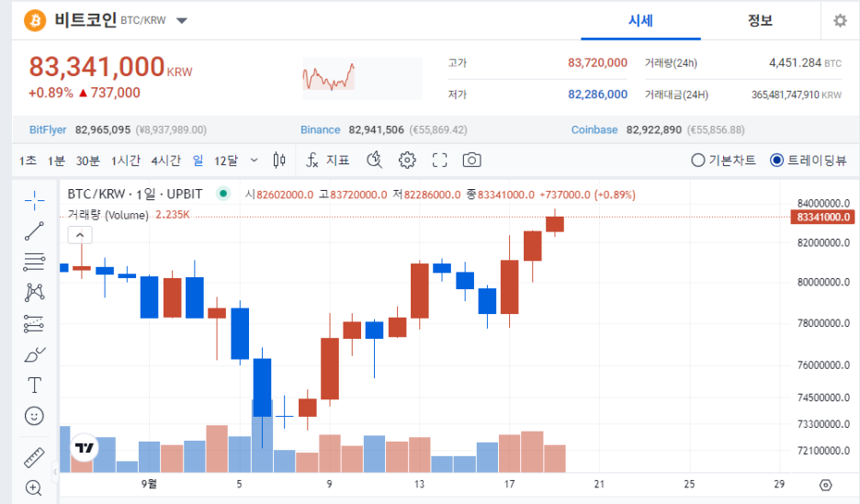
Task: Select the pattern drawing tool
Action: point(34,292)
